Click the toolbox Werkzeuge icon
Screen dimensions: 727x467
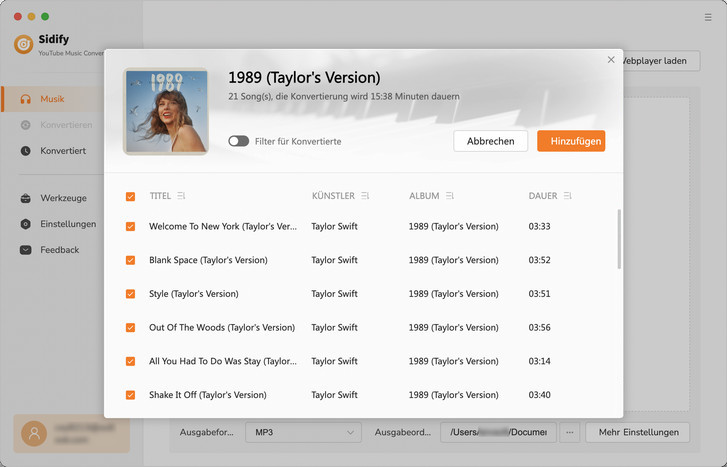click(26, 198)
